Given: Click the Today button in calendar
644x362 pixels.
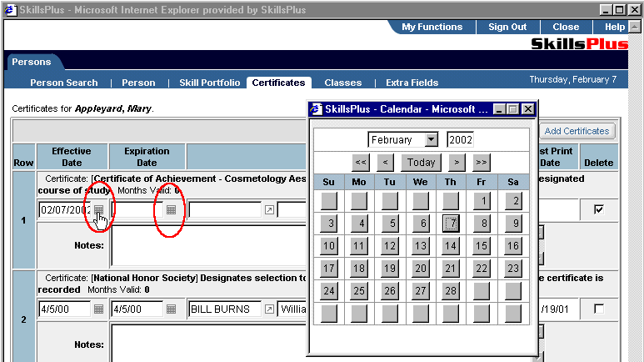Looking at the screenshot, I should point(421,162).
